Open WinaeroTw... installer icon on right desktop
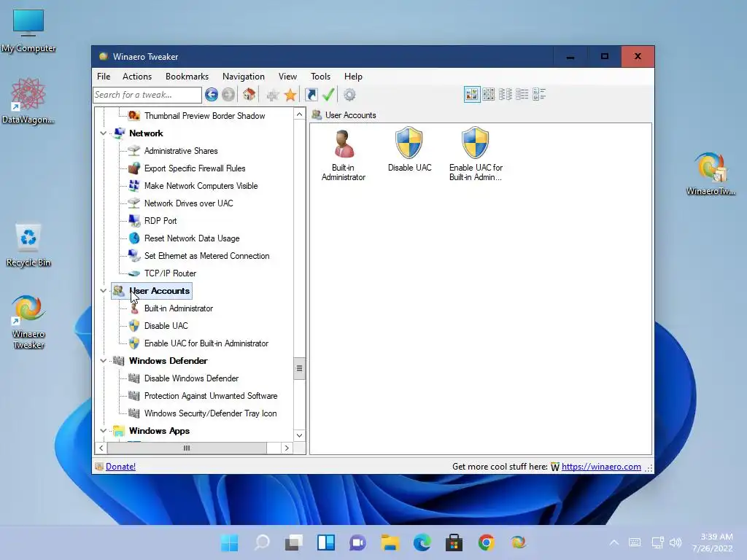This screenshot has height=560, width=747. tap(711, 174)
